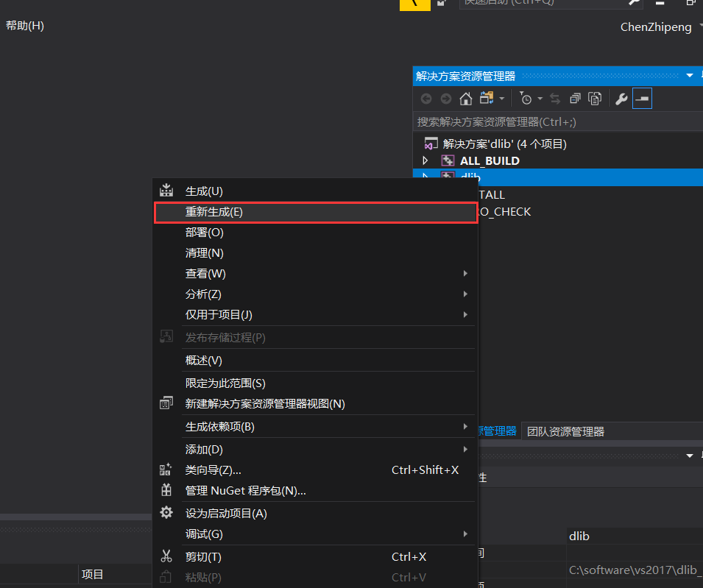This screenshot has height=588, width=703.
Task: Choose 剪切(T) to cut the project
Action: pyautogui.click(x=315, y=557)
